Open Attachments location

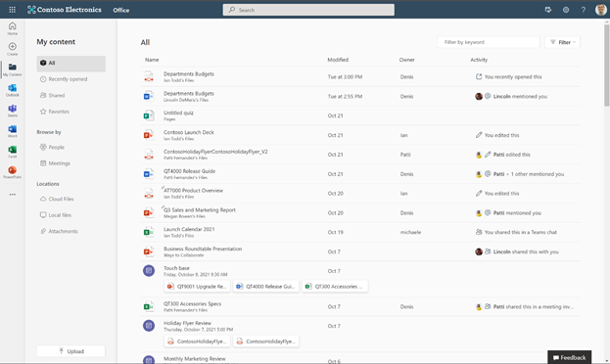tap(59, 231)
